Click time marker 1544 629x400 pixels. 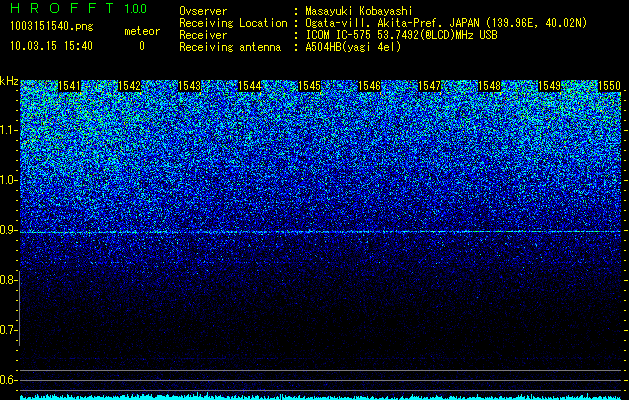click(x=250, y=86)
